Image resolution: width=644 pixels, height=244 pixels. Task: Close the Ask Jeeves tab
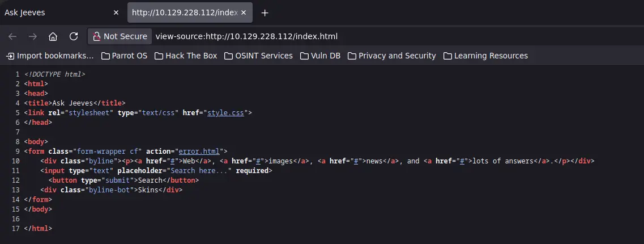click(116, 12)
